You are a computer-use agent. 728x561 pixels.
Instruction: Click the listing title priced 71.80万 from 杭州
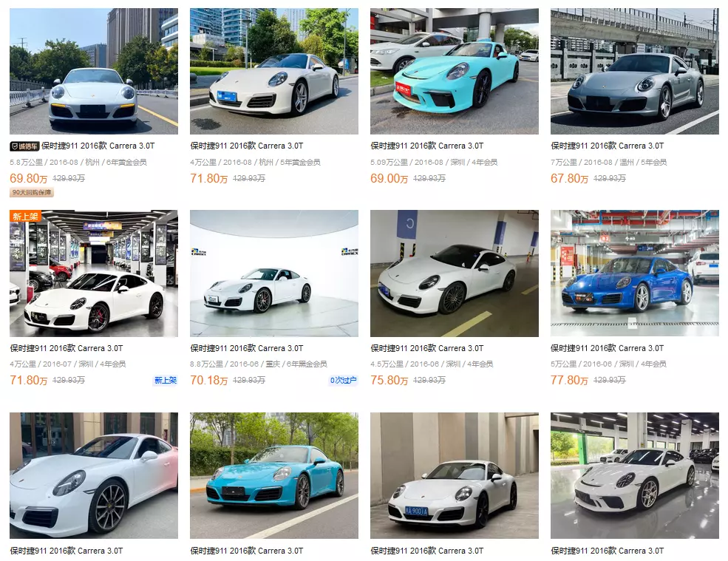tap(247, 146)
